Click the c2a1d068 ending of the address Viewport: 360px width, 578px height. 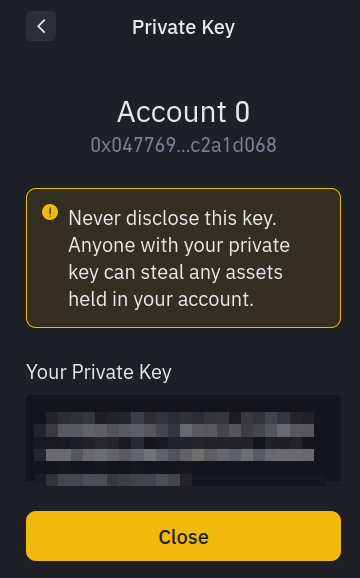pos(234,145)
